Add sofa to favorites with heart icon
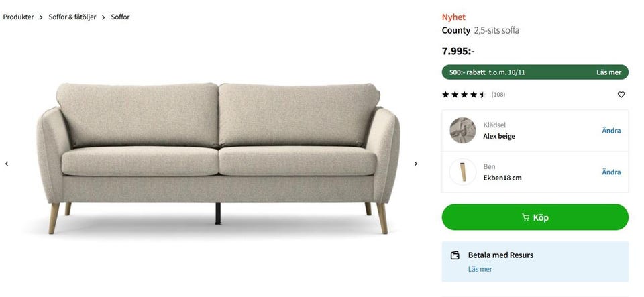The height and width of the screenshot is (297, 644). (x=621, y=95)
